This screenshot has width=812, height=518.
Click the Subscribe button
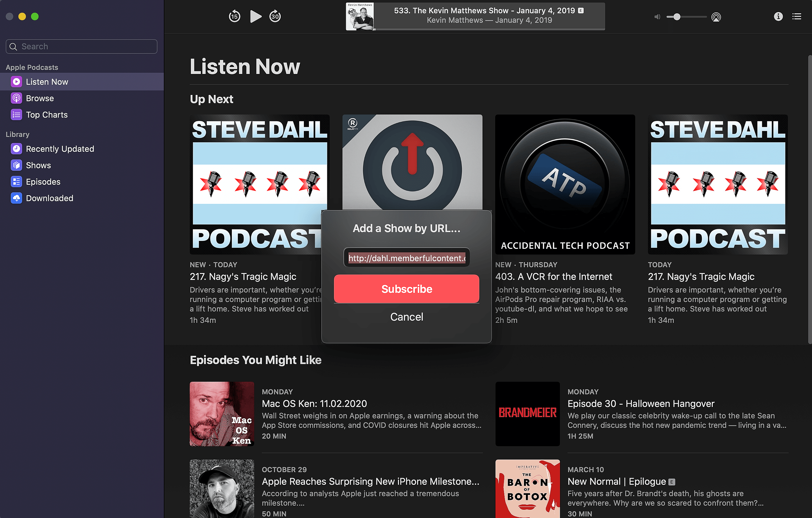pos(407,289)
